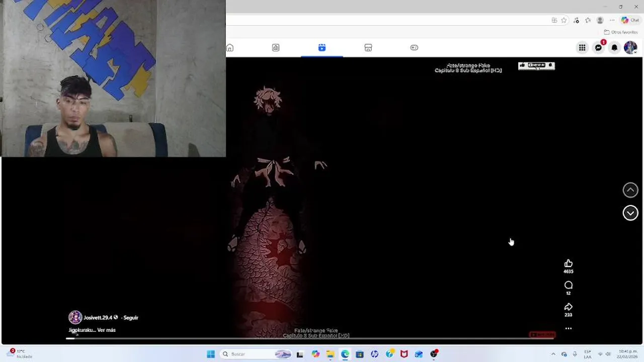Open Facebook Home tab icon
The width and height of the screenshot is (644, 362).
tap(230, 48)
